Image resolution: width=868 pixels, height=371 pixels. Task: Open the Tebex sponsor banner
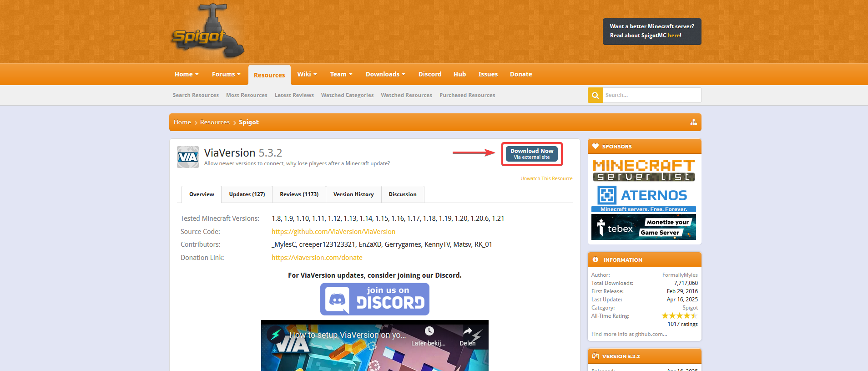tap(644, 227)
